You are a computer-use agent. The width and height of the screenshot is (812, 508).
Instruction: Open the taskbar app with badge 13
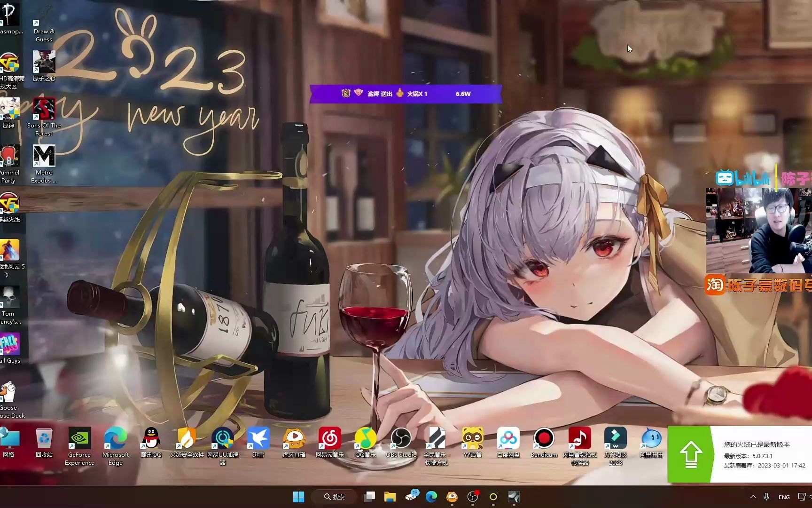412,496
